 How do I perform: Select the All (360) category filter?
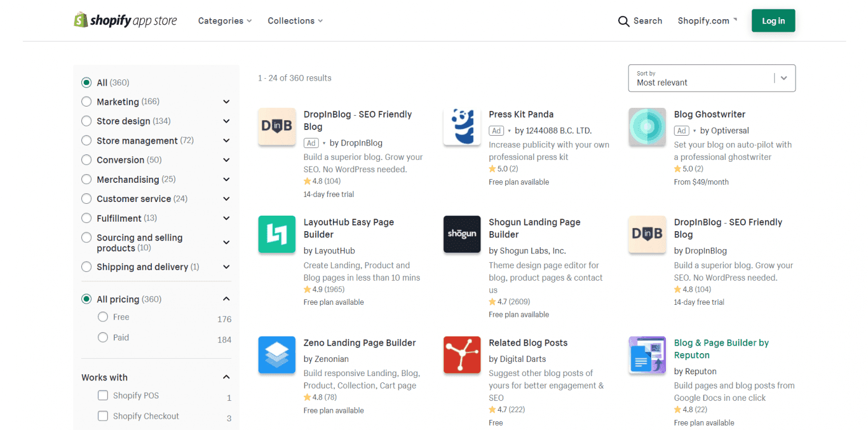click(x=86, y=82)
